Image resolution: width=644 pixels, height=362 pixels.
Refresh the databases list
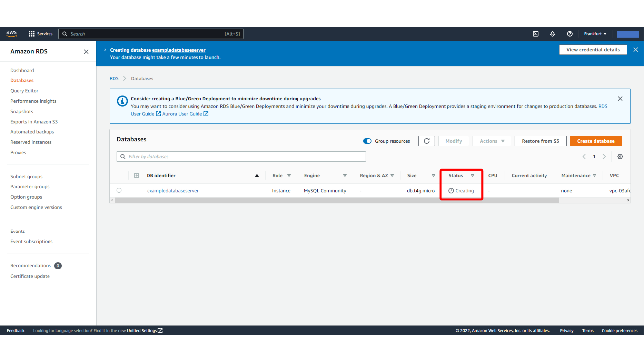click(427, 141)
